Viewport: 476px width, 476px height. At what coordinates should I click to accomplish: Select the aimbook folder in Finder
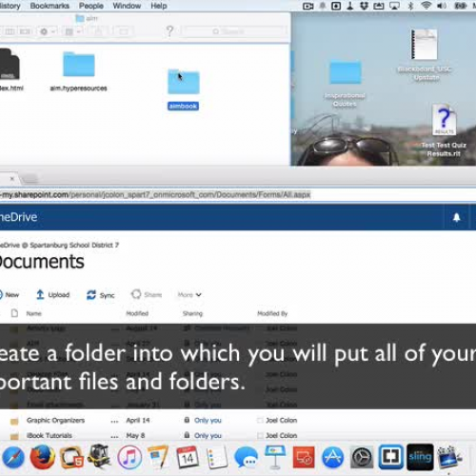184,89
